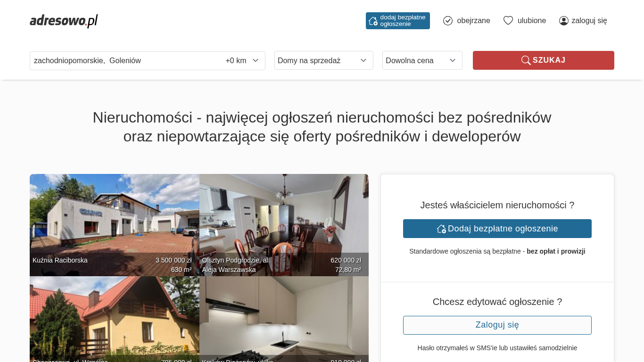Open the Domy na sprzedaż dropdown
This screenshot has width=644, height=362.
[323, 60]
